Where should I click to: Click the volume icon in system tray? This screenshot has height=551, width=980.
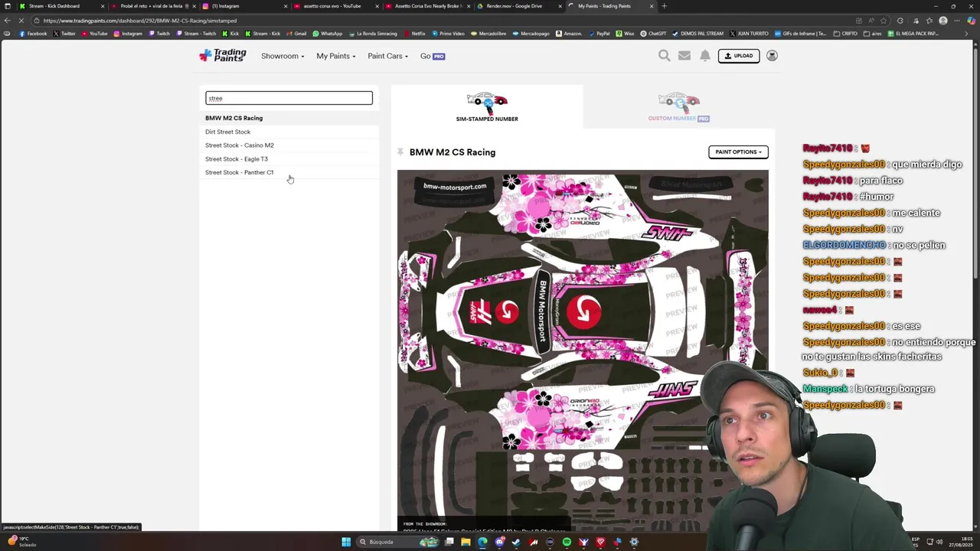[x=939, y=542]
